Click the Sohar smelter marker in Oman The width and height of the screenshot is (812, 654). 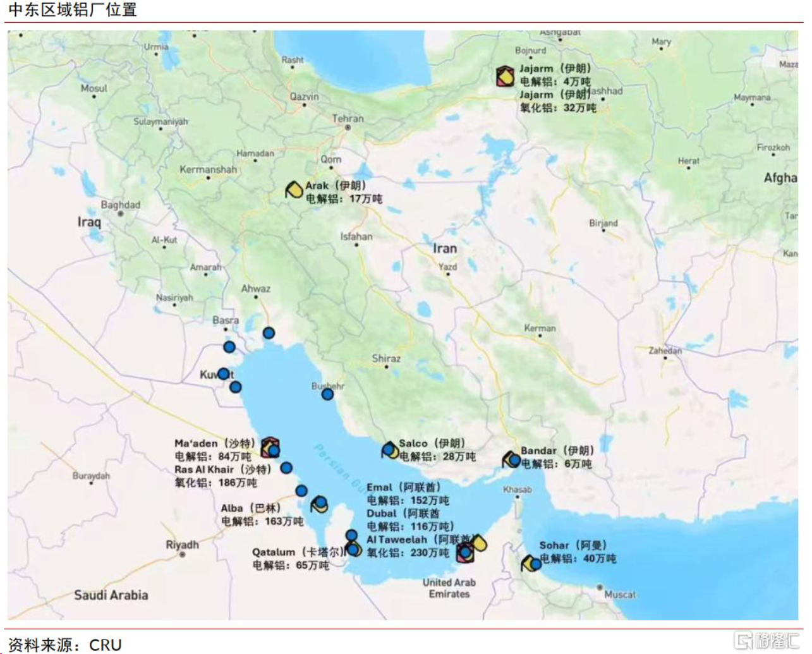coord(530,562)
